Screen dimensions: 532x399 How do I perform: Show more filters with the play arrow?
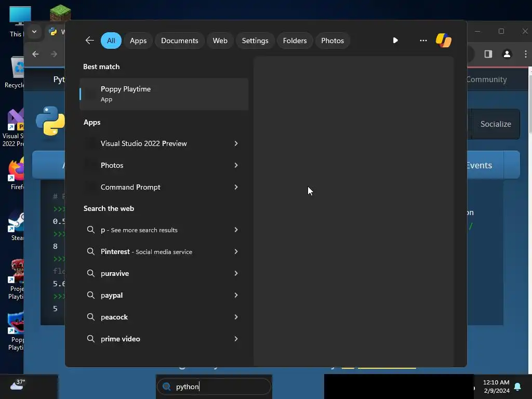coord(395,41)
